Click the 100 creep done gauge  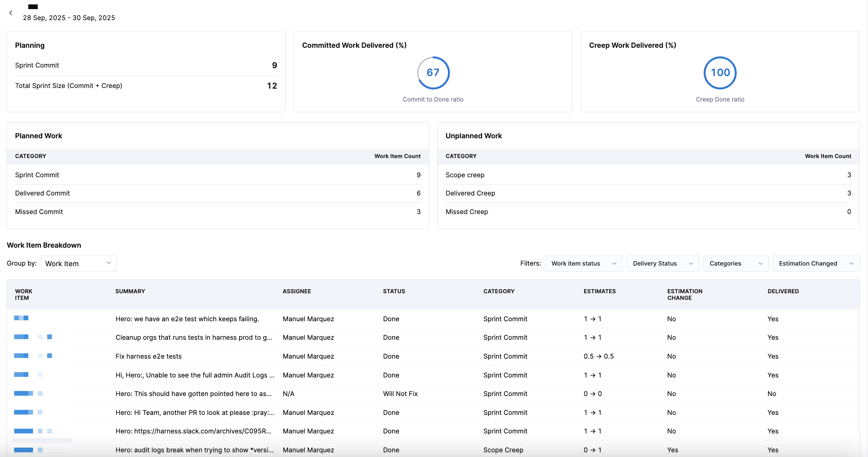[x=720, y=73]
